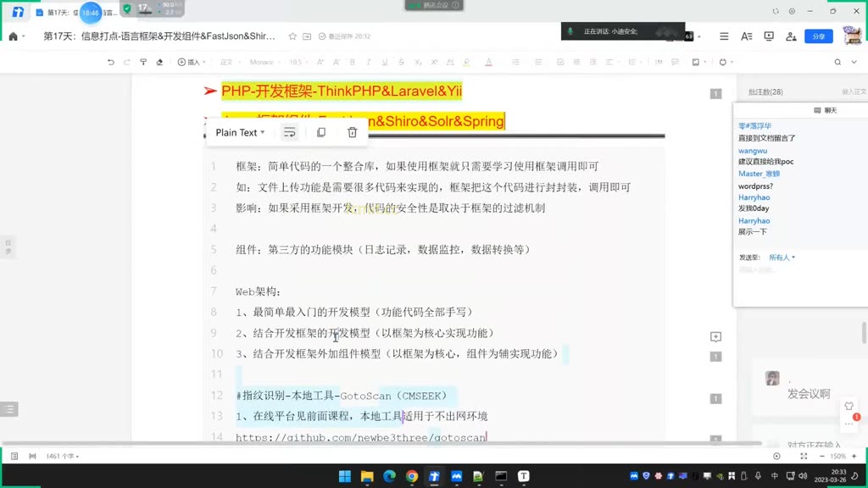Open the 聊天 chat panel header

826,110
